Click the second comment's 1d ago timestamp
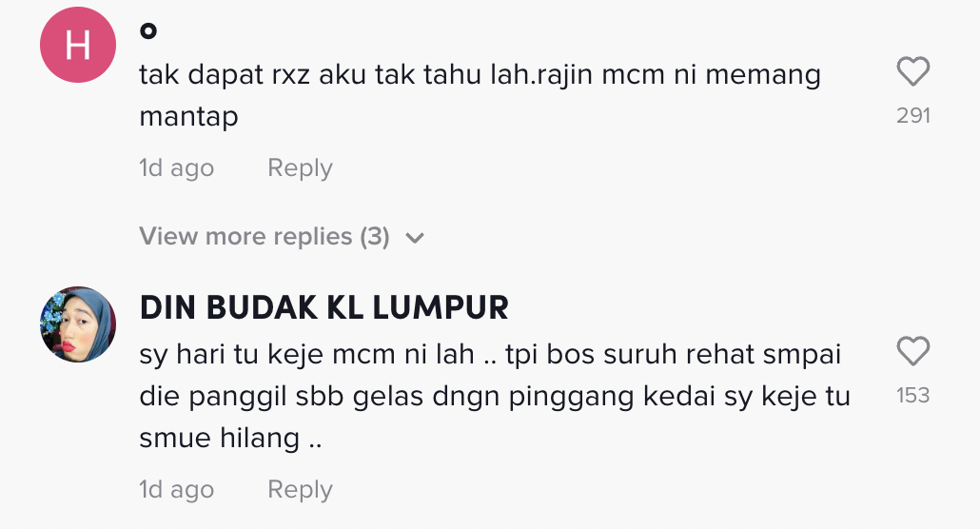The width and height of the screenshot is (980, 529). [176, 490]
